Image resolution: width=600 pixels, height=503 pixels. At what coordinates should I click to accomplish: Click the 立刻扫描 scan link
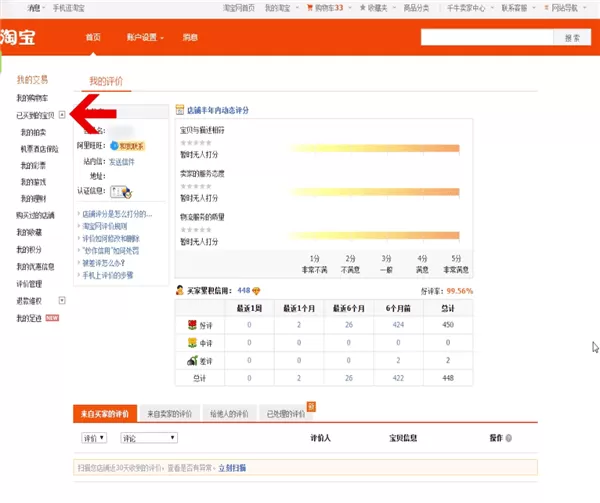coord(232,468)
